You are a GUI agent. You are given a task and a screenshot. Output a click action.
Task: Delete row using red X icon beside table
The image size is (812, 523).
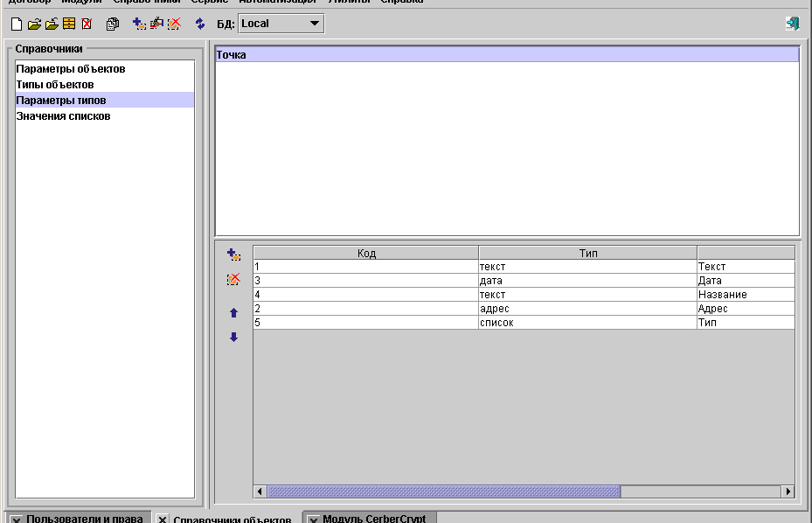pyautogui.click(x=233, y=280)
